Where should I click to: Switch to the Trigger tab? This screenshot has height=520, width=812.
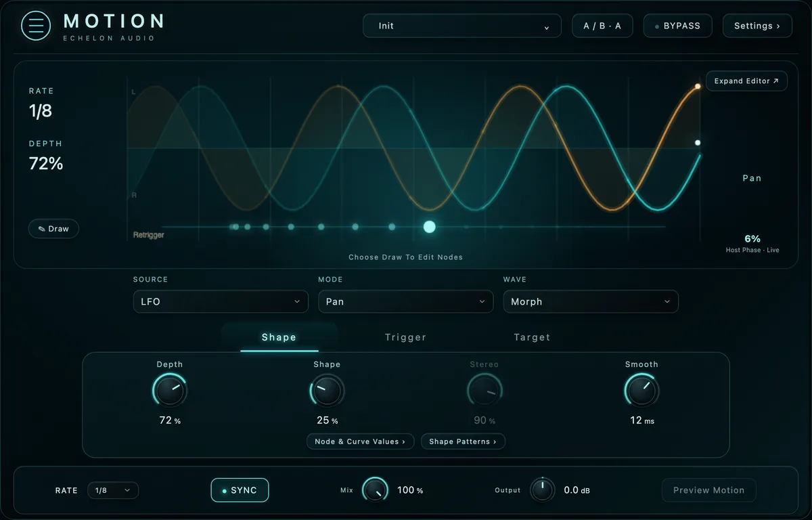coord(405,337)
